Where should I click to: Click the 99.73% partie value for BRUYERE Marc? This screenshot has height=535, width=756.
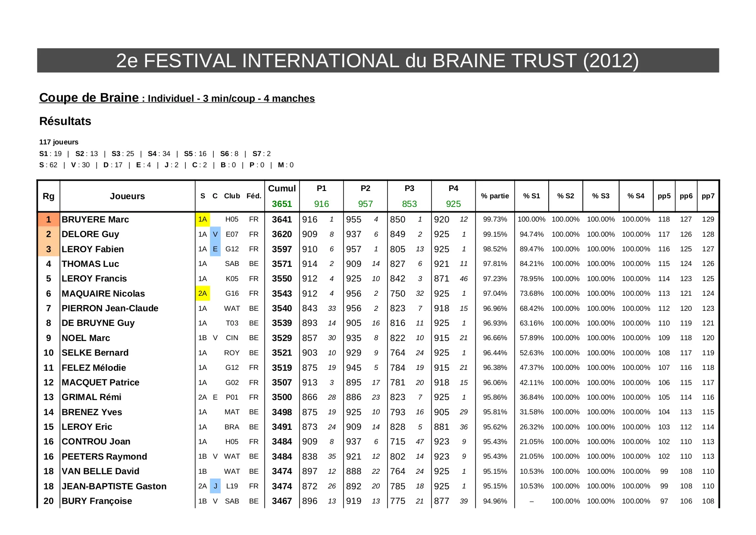[495, 219]
